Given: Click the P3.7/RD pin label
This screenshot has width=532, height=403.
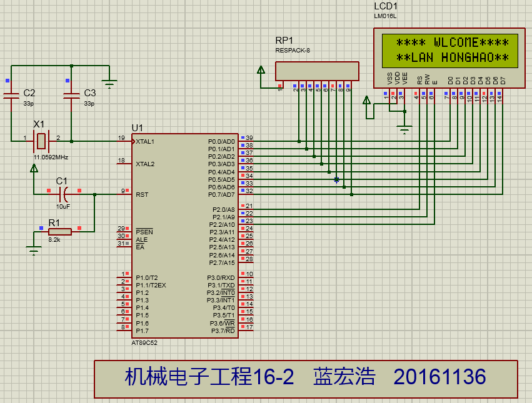Looking at the screenshot, I should pyautogui.click(x=223, y=331).
